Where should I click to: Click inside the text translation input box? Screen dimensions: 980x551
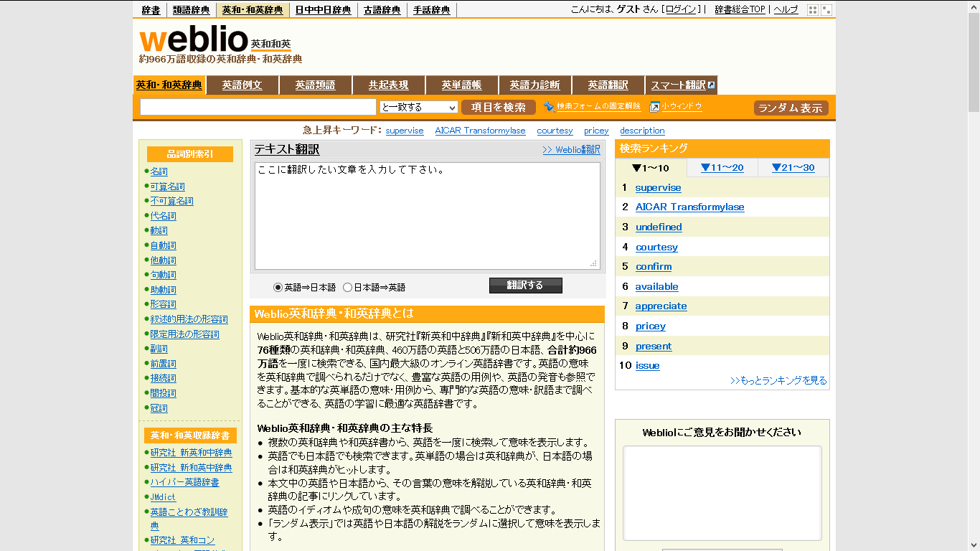(x=427, y=215)
